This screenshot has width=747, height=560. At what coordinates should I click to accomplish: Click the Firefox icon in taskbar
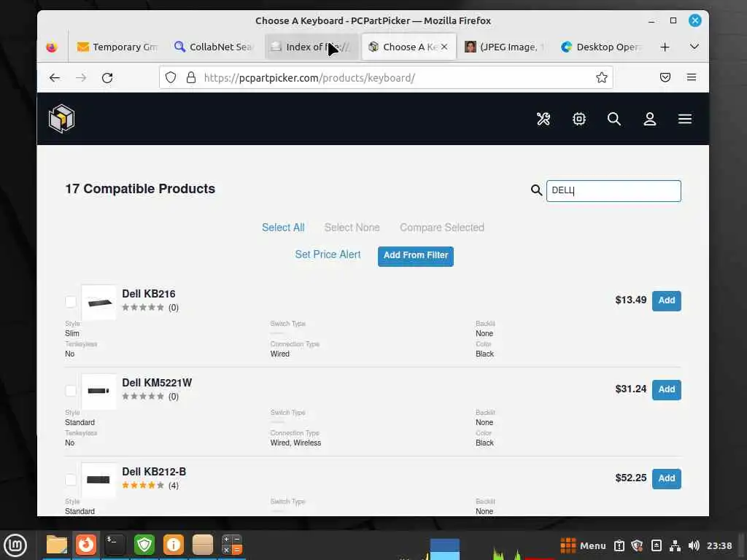coord(86,545)
